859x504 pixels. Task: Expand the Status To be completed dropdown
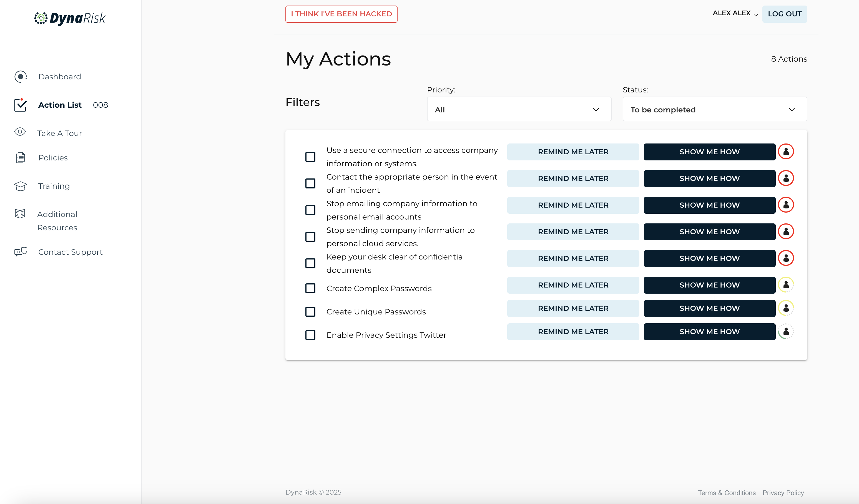714,109
